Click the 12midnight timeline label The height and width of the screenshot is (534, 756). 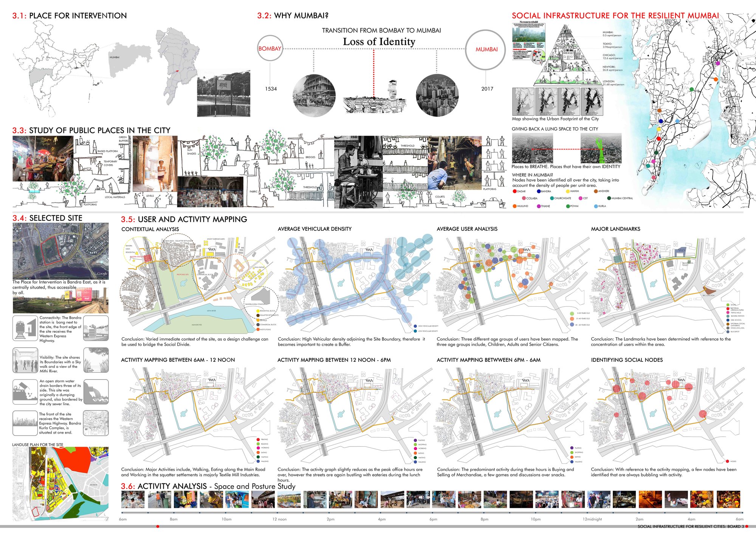tap(592, 519)
